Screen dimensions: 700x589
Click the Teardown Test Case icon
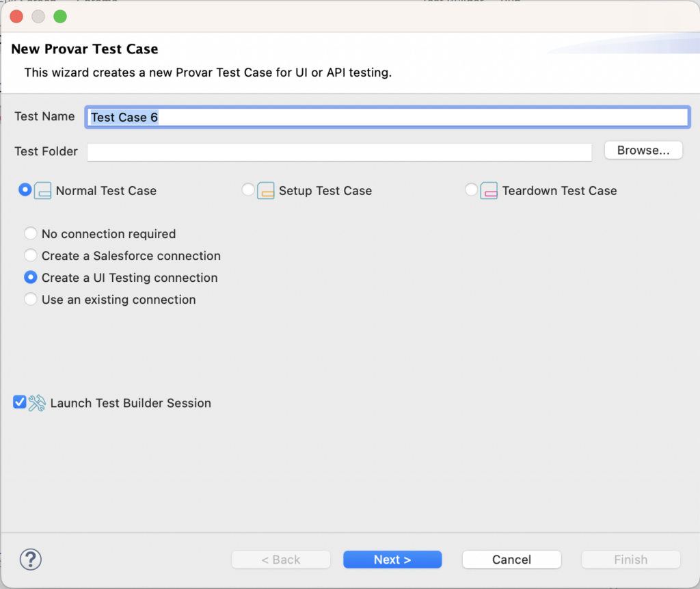489,191
